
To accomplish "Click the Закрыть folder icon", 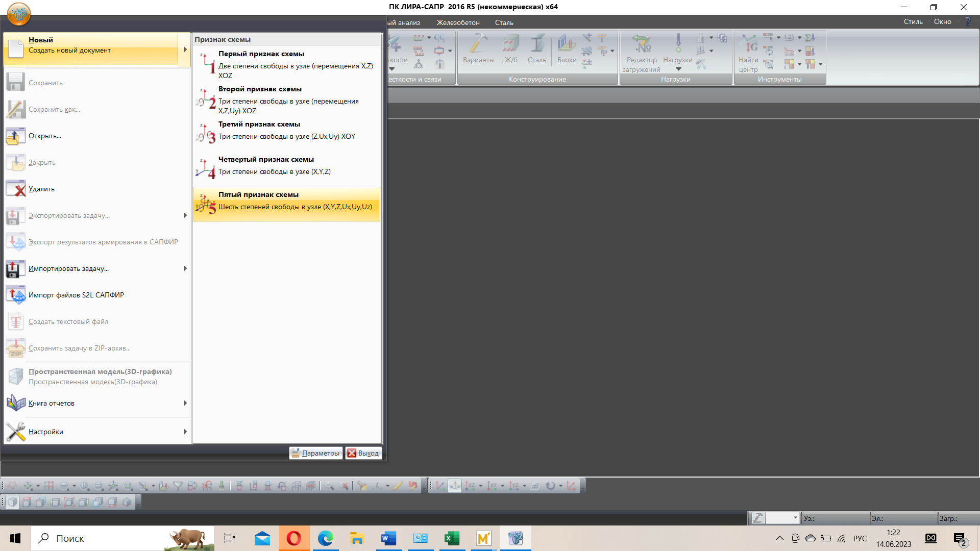I will point(16,162).
